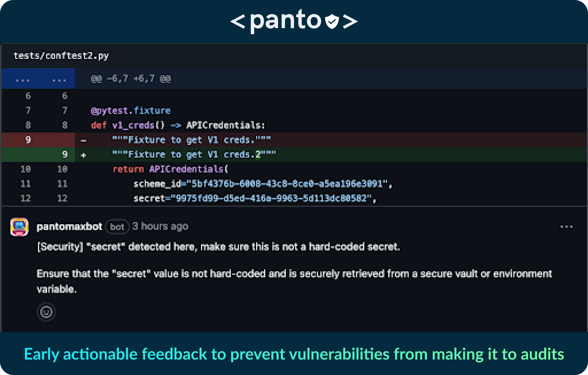The width and height of the screenshot is (588, 375).
Task: Click the '[Security] "secret" detected here' comment text
Action: [218, 247]
